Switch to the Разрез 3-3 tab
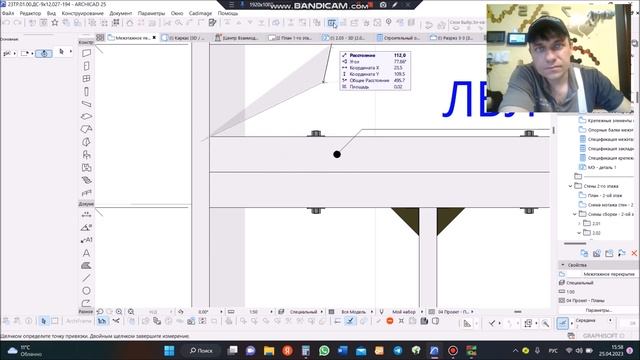640x360 pixels. 452,38
